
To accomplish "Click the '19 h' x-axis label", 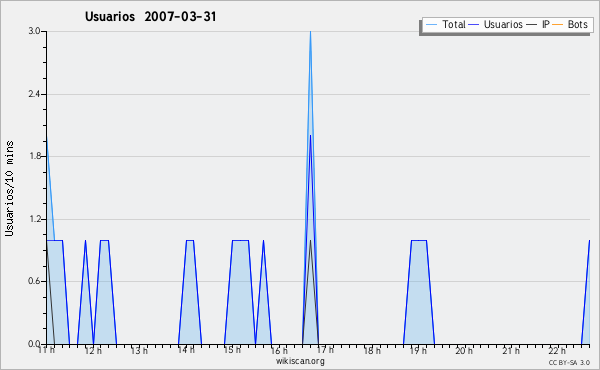I will (x=418, y=350).
